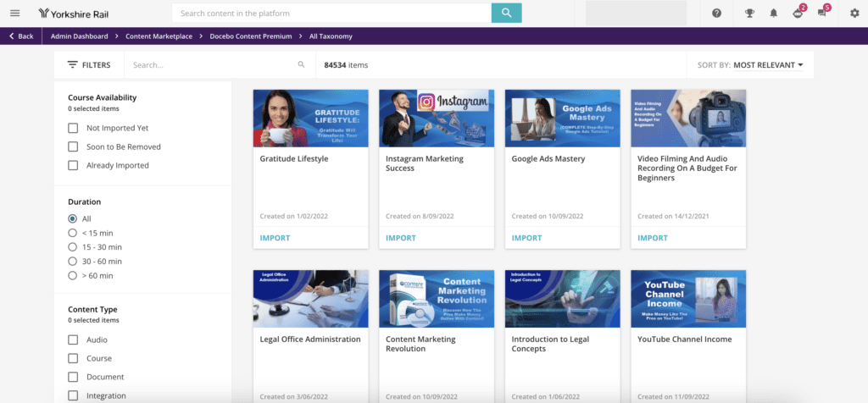Click the Admin Dashboard breadcrumb
Viewport: 868px width, 403px height.
coord(79,36)
